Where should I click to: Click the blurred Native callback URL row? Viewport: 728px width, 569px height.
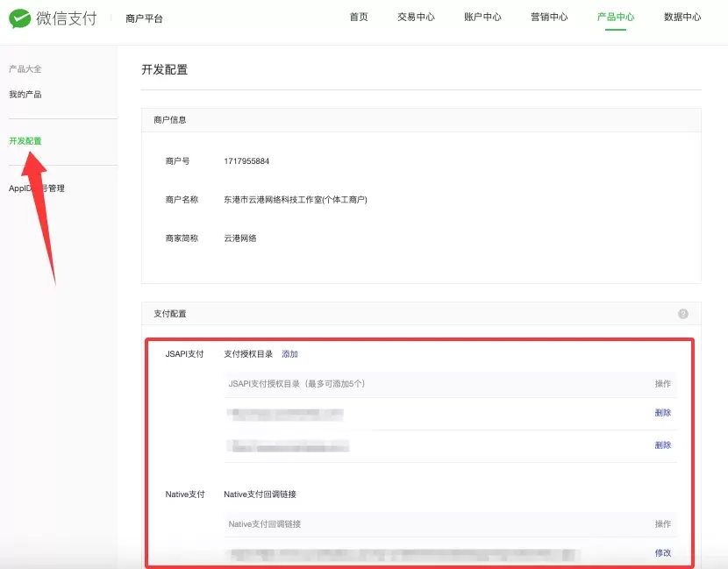click(x=403, y=555)
